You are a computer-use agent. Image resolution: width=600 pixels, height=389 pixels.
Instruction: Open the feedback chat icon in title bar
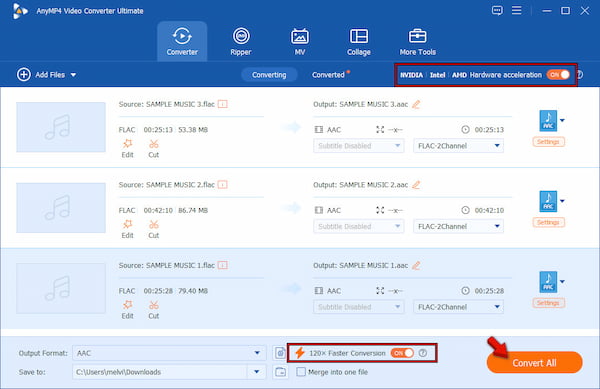pyautogui.click(x=497, y=10)
